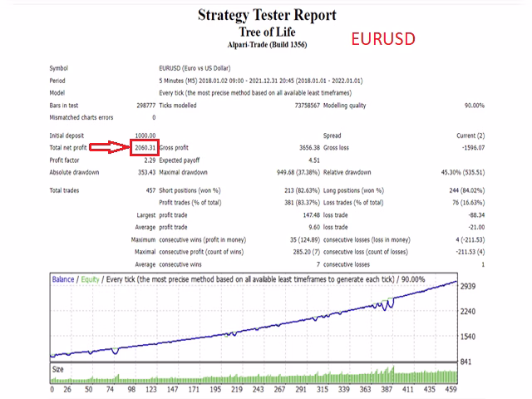532x399 pixels.
Task: Select the Profit factor value 2.29
Action: tap(150, 160)
